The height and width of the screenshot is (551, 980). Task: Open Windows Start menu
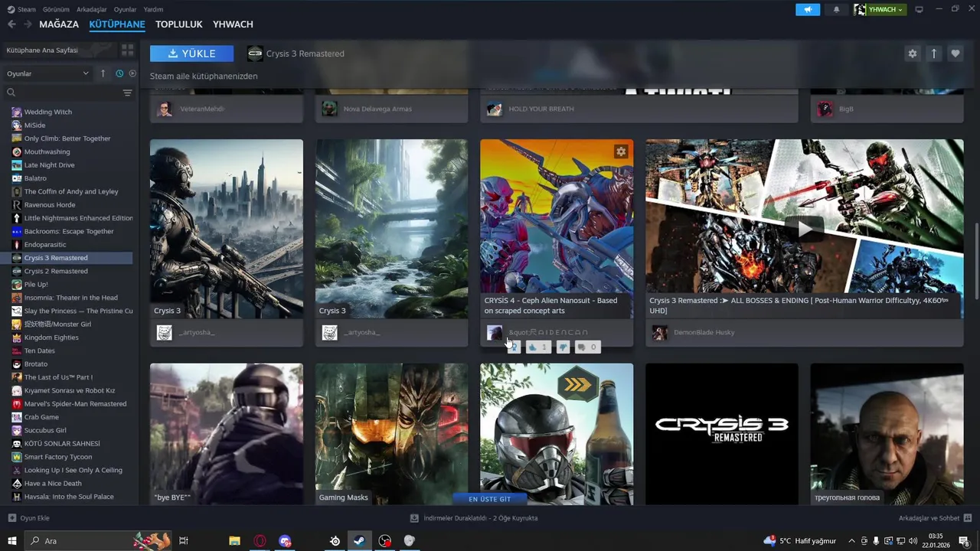tap(11, 541)
